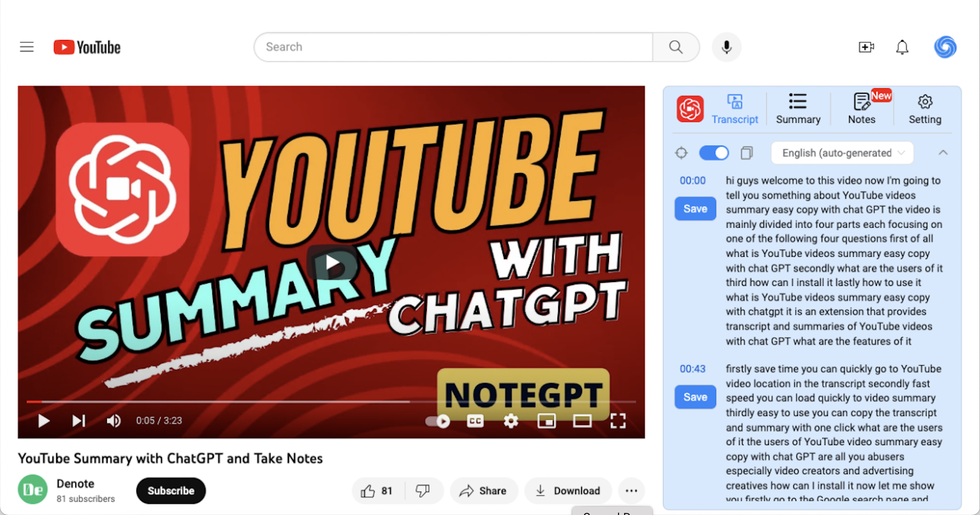The height and width of the screenshot is (515, 980).
Task: Collapse the transcript panel with the chevron
Action: tap(943, 153)
